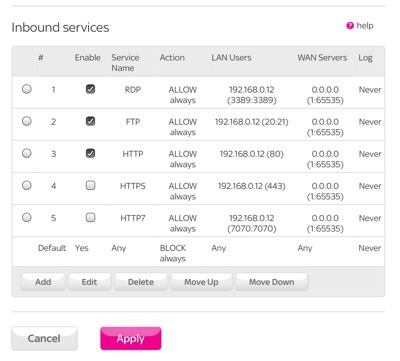Check the Enable checkbox for HTTPS
This screenshot has height=361, width=400.
pyautogui.click(x=90, y=185)
